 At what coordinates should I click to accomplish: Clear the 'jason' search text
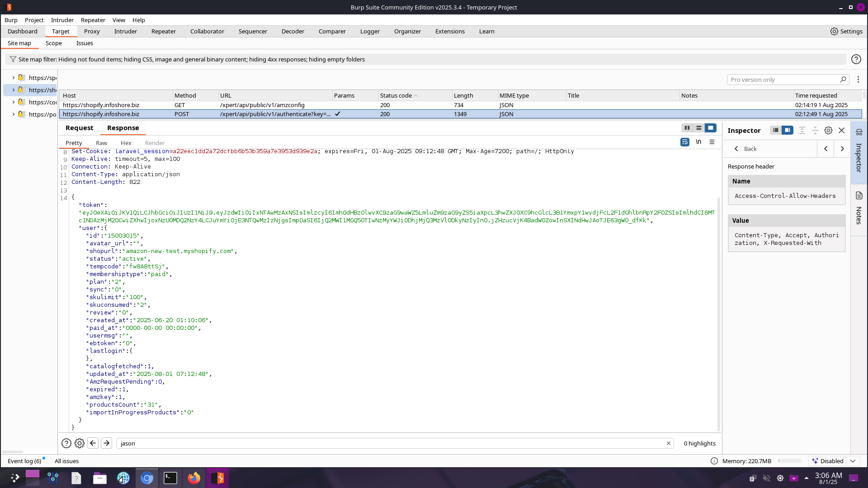click(x=669, y=443)
